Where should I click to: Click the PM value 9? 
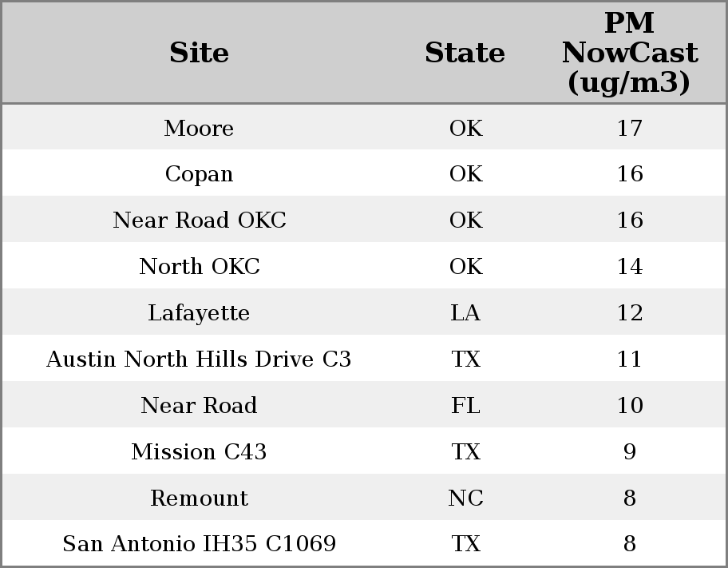[x=629, y=452]
